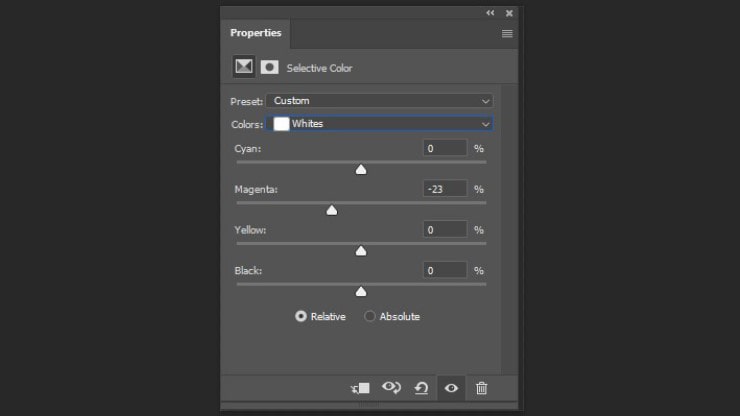Image resolution: width=740 pixels, height=416 pixels.
Task: Select the Relative method option
Action: (301, 316)
